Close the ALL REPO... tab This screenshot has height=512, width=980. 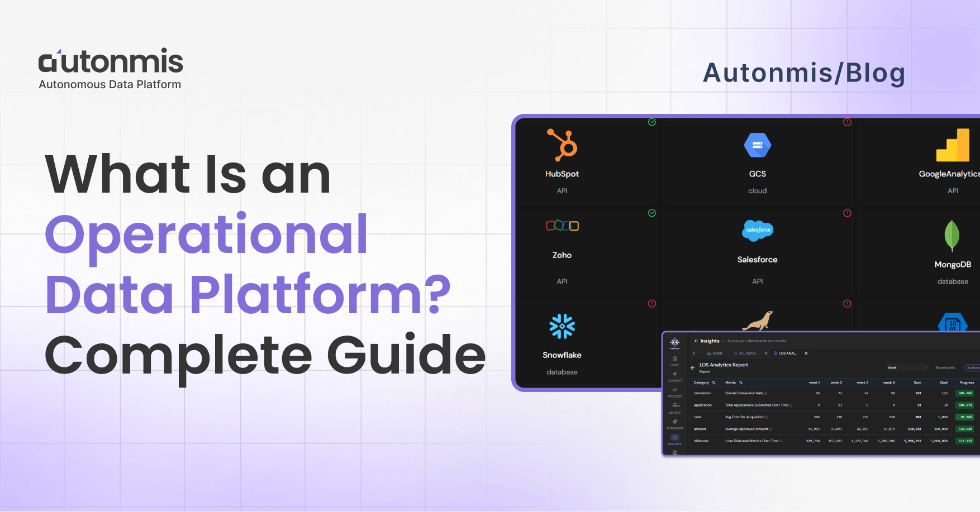tap(766, 353)
